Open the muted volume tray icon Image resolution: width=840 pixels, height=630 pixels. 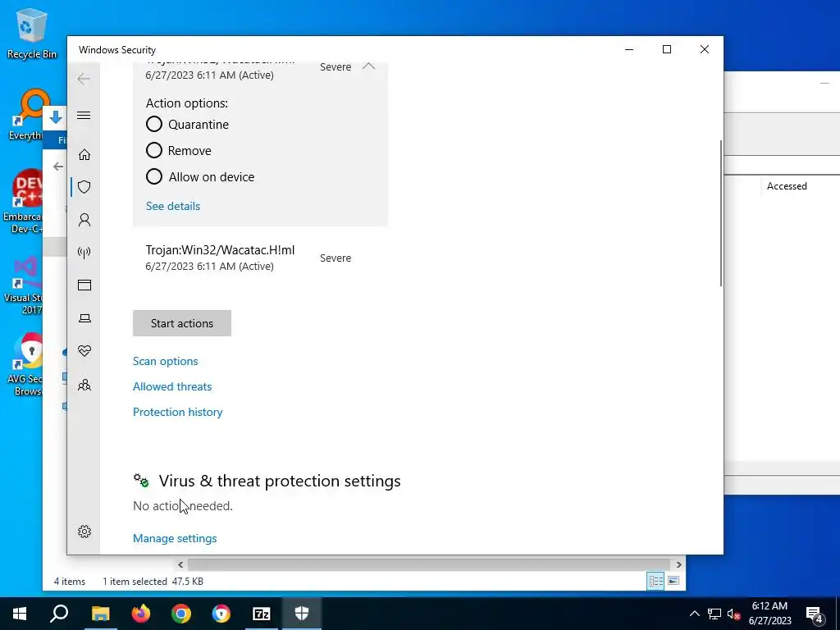tap(734, 614)
